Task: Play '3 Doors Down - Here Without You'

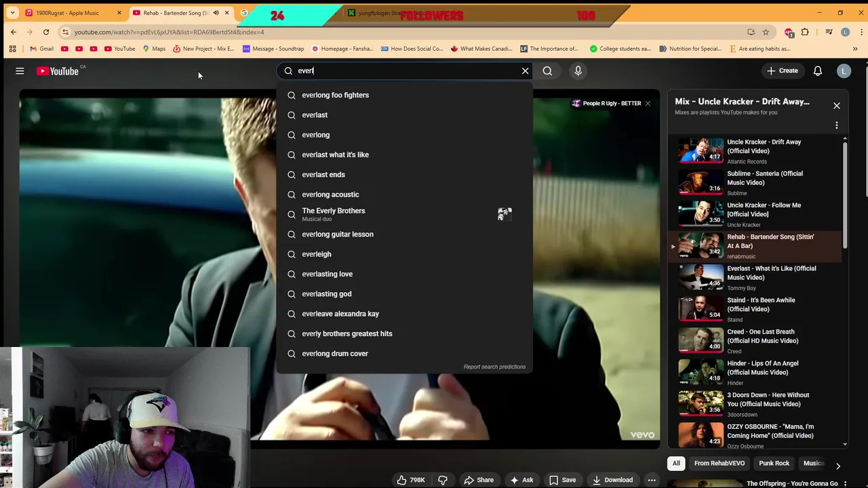Action: coord(756,404)
